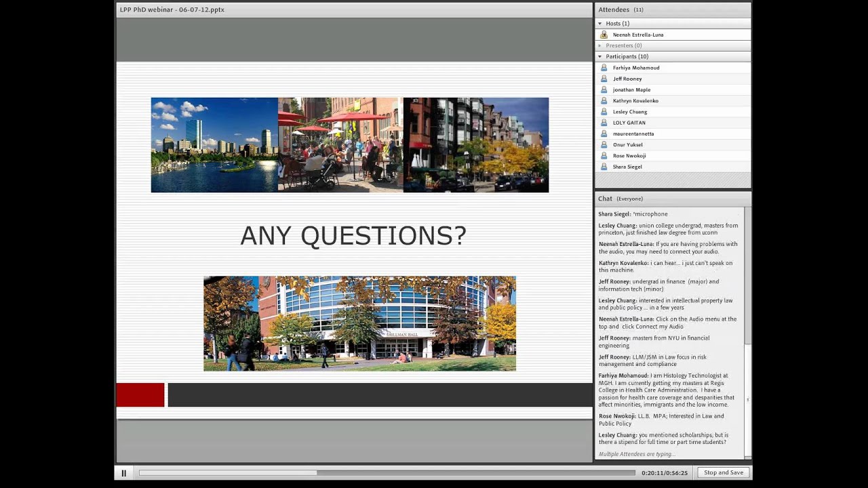
Task: Select attendee Jeff Rooney in the list
Action: pos(673,79)
